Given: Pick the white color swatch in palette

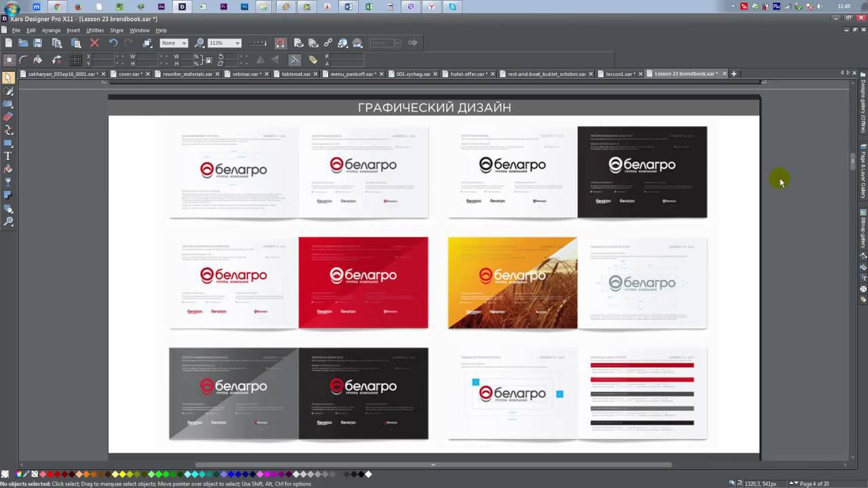Looking at the screenshot, I should pos(369,474).
